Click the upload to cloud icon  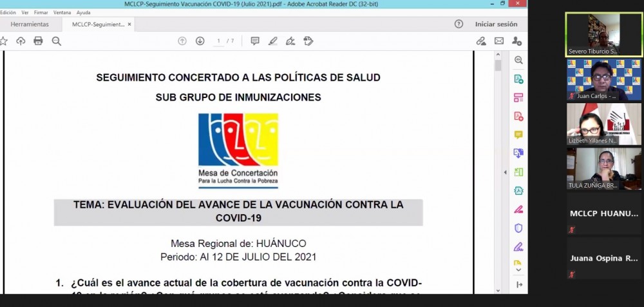tap(21, 41)
